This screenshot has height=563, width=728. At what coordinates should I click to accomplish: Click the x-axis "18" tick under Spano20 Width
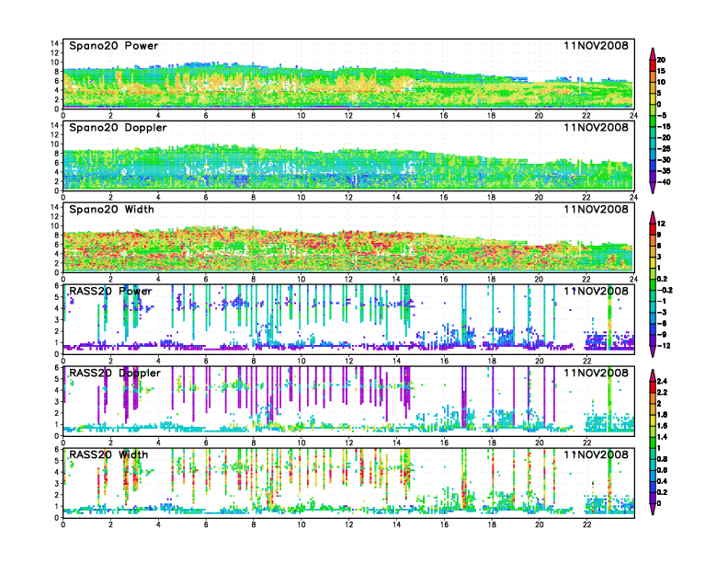tap(491, 279)
